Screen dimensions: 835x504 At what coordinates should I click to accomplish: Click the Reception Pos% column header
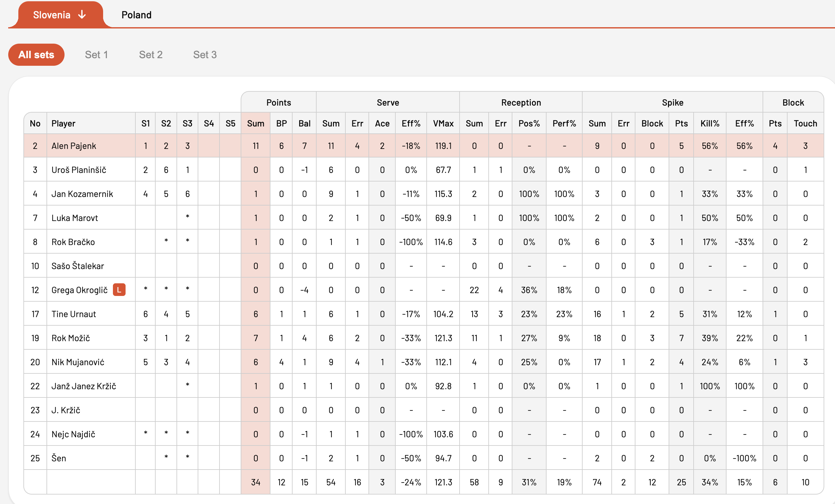pos(529,123)
